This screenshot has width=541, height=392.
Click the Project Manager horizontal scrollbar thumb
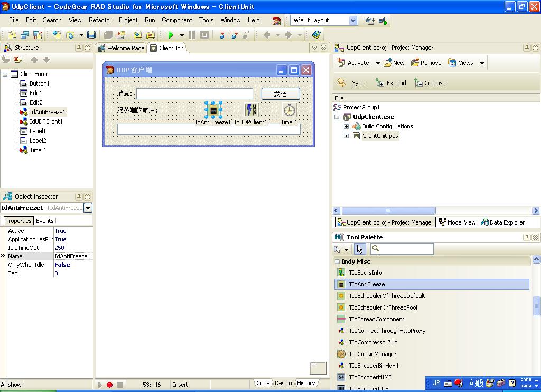coord(388,210)
